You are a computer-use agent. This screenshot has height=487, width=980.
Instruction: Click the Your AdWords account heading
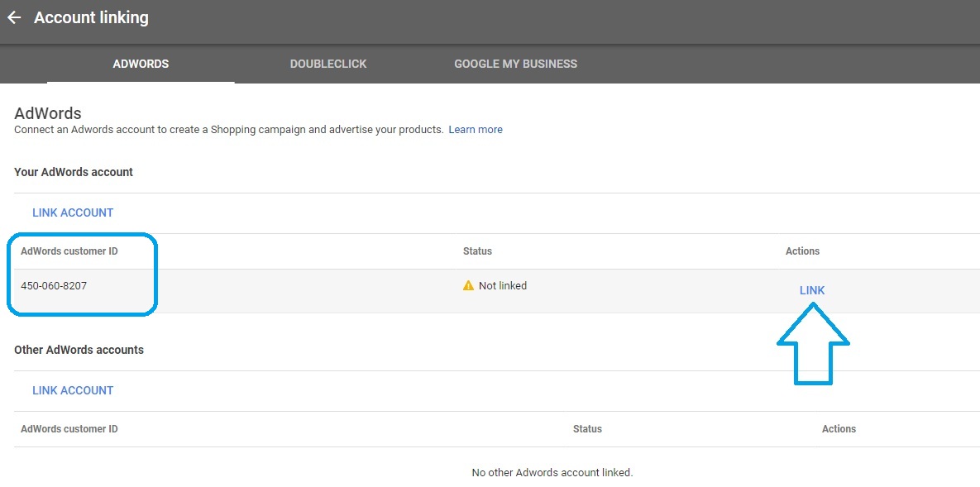(x=74, y=172)
